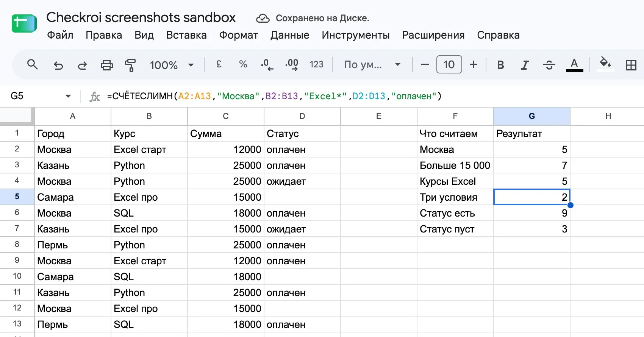Print the spreadsheet
Screen dimensions: 644x337
click(106, 65)
